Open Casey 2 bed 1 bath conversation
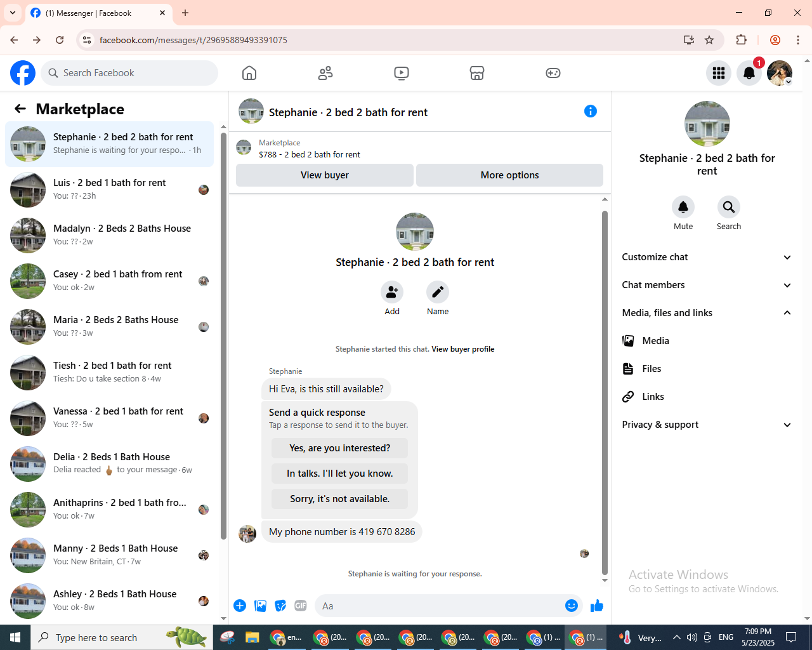This screenshot has height=650, width=812. [x=110, y=281]
